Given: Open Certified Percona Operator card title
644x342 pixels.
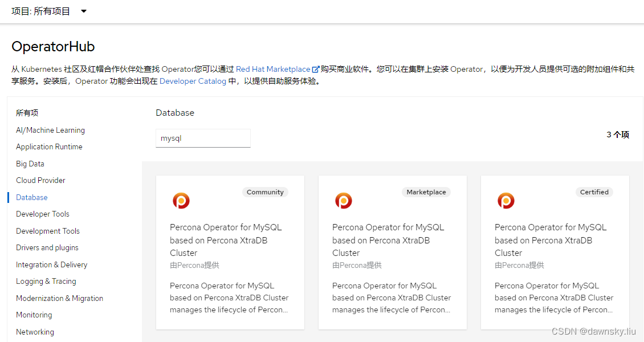Looking at the screenshot, I should [x=551, y=240].
